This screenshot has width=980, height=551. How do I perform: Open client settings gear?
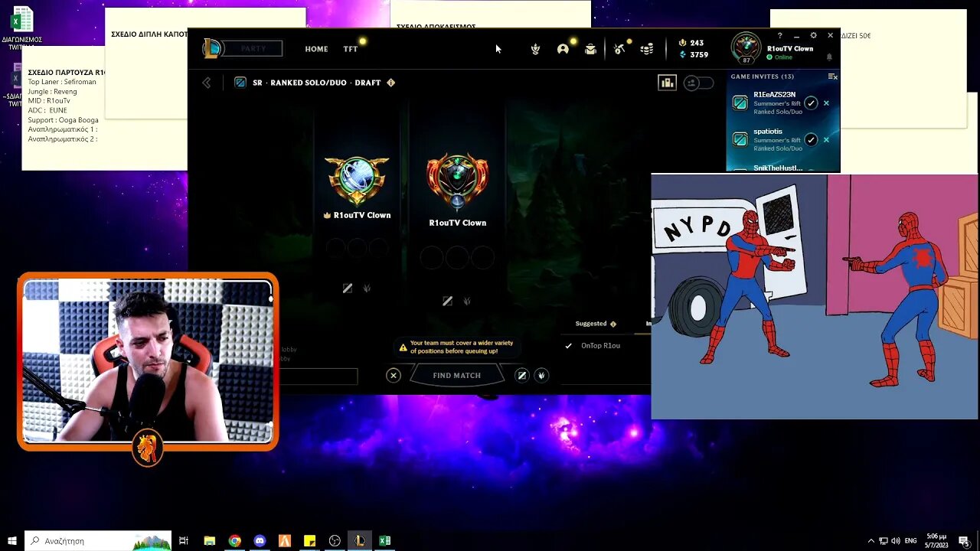813,35
